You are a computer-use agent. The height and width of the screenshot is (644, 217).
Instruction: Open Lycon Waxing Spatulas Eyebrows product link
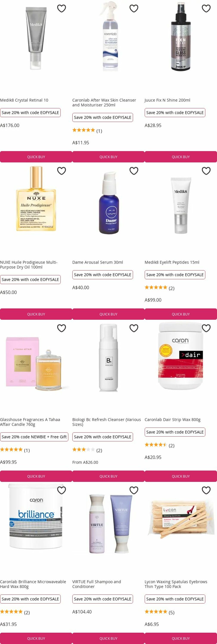click(x=176, y=584)
